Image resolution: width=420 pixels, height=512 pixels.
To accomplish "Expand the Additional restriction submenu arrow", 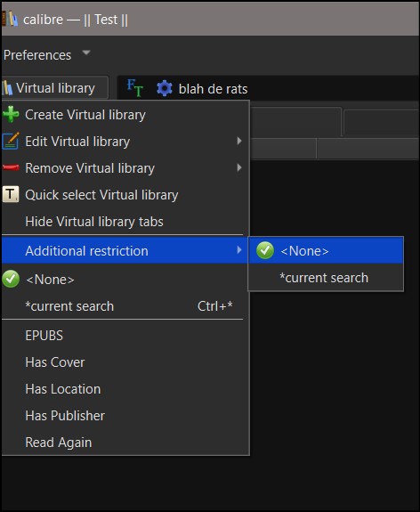I will (x=239, y=250).
